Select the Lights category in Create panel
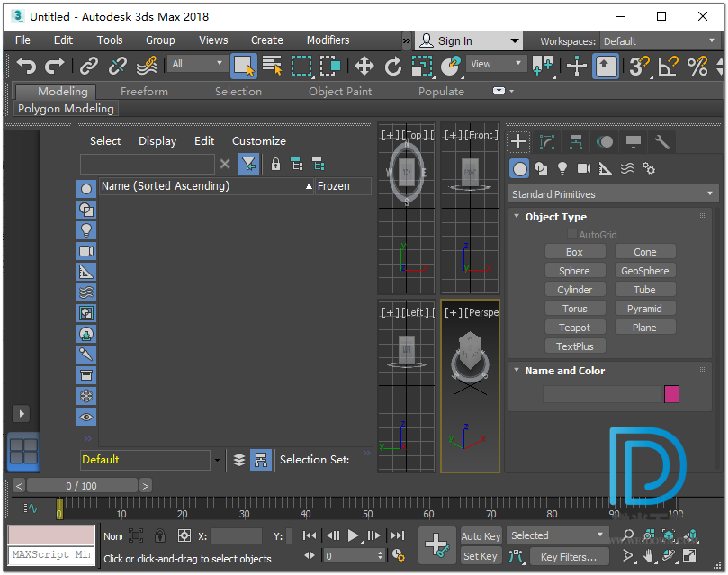Image resolution: width=728 pixels, height=575 pixels. pyautogui.click(x=562, y=168)
